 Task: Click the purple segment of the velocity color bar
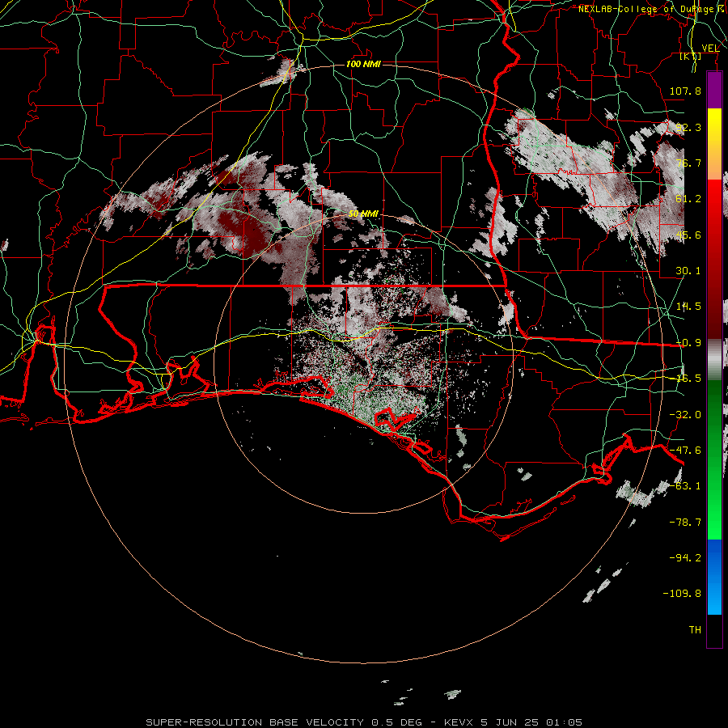[x=714, y=90]
